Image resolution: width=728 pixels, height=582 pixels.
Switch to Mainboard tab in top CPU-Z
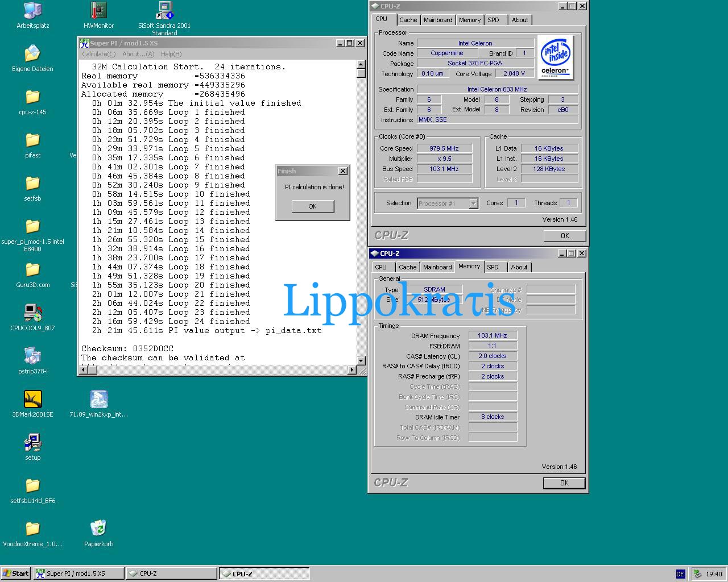point(438,20)
